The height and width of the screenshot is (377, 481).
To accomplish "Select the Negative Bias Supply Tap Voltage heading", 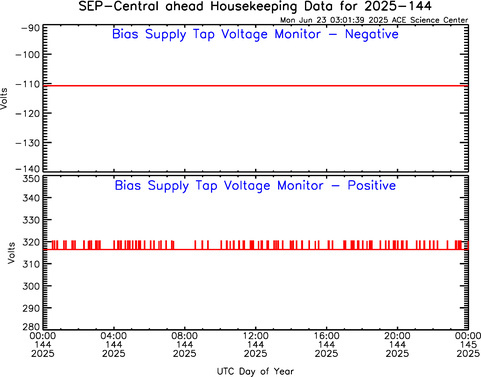I will point(255,34).
